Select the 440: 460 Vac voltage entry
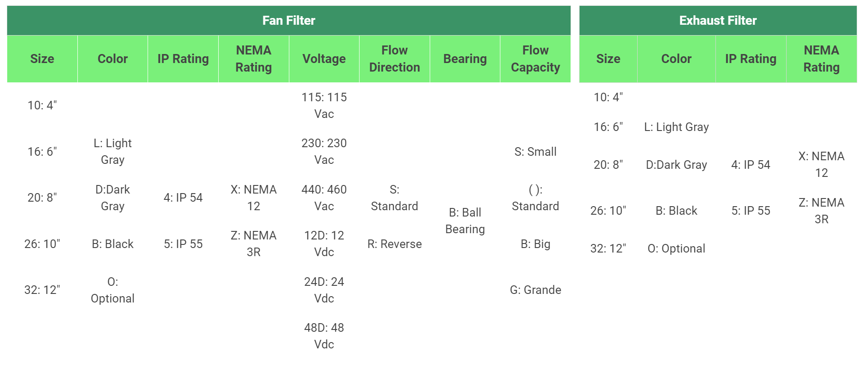 pyautogui.click(x=324, y=198)
